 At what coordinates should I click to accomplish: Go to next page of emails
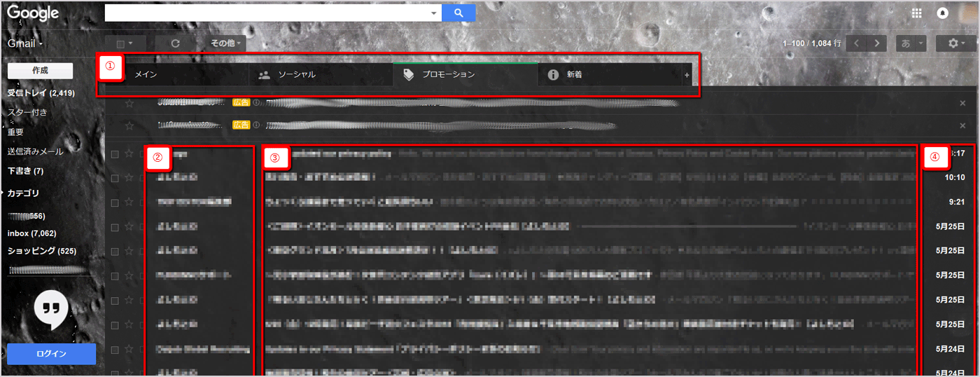click(x=876, y=43)
